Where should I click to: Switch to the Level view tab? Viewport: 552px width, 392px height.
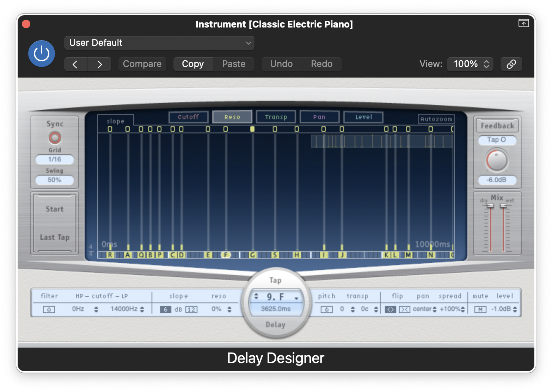click(x=363, y=117)
